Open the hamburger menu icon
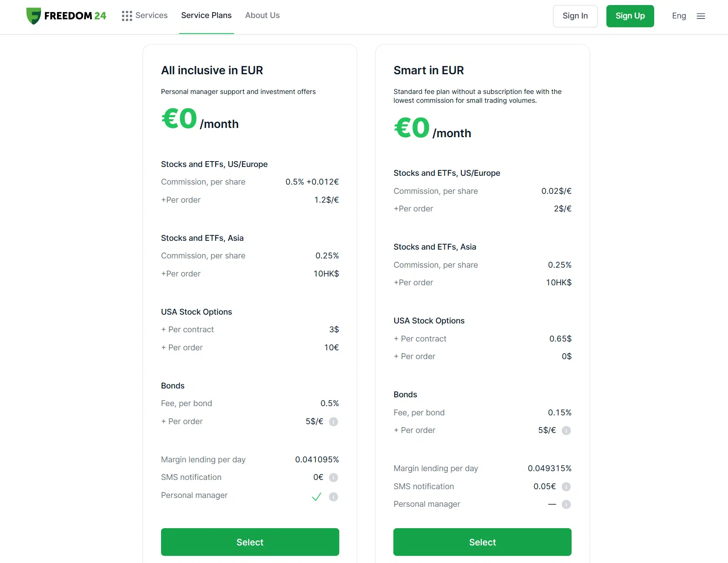Viewport: 728px width, 563px height. [x=701, y=16]
